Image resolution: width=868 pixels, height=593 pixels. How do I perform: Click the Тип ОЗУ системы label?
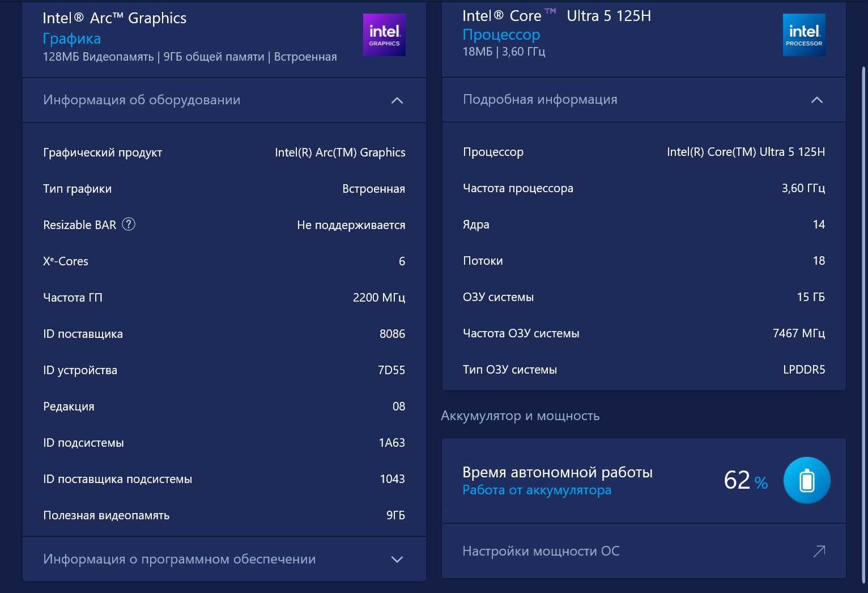[510, 370]
